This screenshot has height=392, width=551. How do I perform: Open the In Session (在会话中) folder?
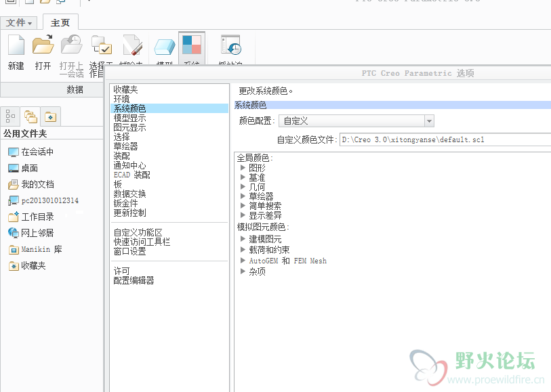[x=30, y=152]
